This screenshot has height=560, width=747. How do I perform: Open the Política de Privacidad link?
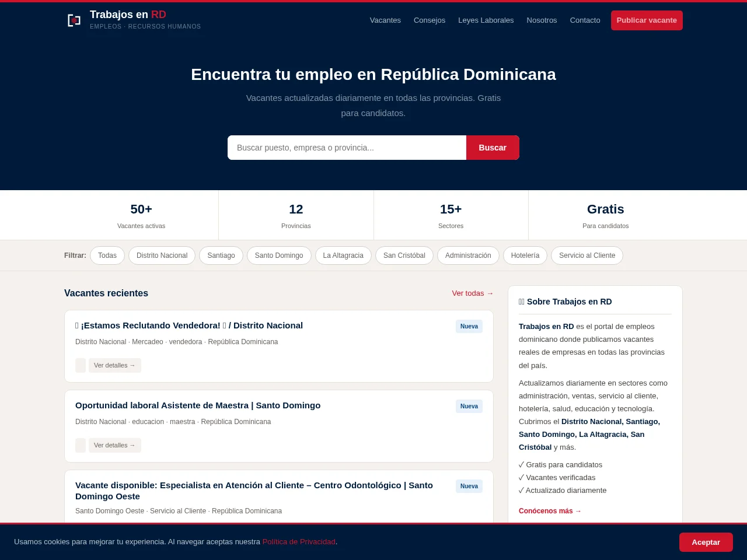click(299, 542)
